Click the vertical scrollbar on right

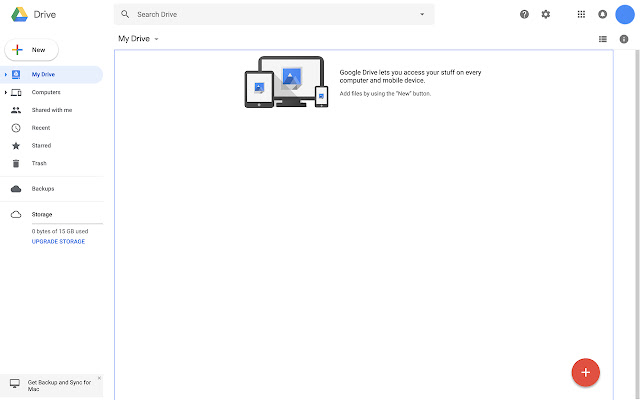coord(638,224)
